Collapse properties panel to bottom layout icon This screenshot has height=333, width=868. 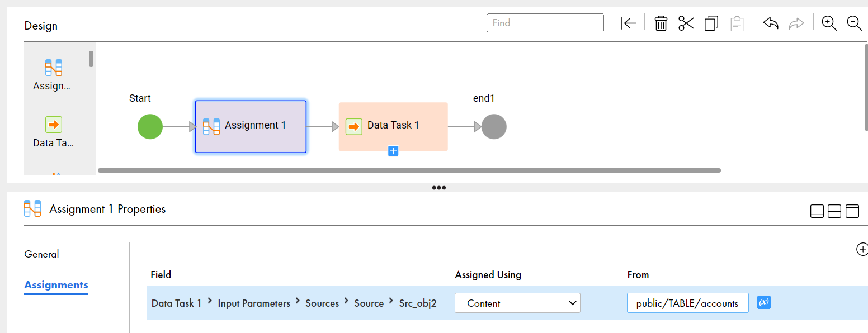817,211
